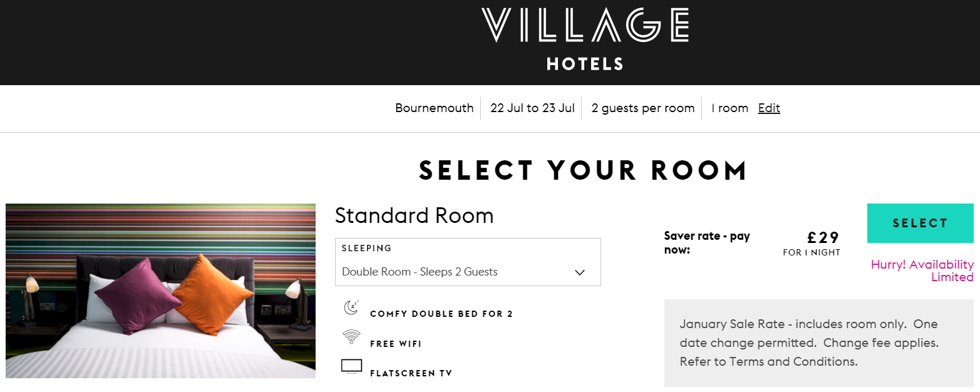Viewport: 980px width, 392px height.
Task: Click the Edit booking link
Action: coord(769,108)
